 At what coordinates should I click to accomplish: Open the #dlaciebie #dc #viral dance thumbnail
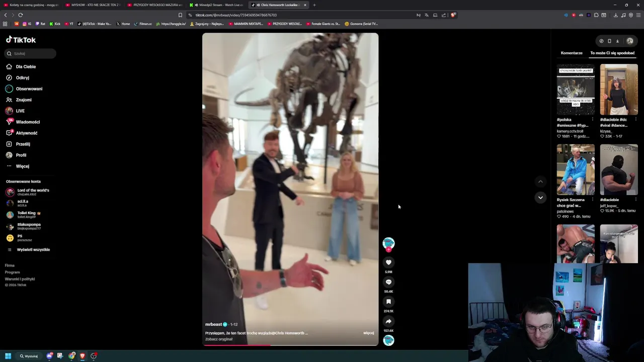click(619, 89)
